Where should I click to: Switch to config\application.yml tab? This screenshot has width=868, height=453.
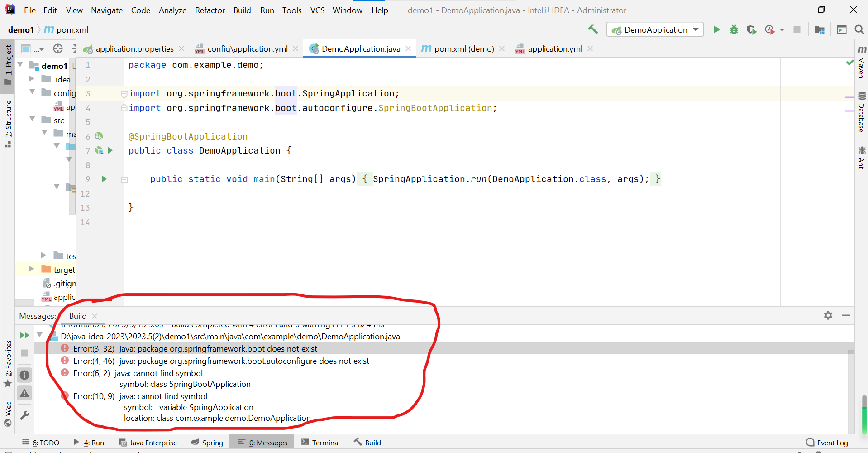point(247,48)
